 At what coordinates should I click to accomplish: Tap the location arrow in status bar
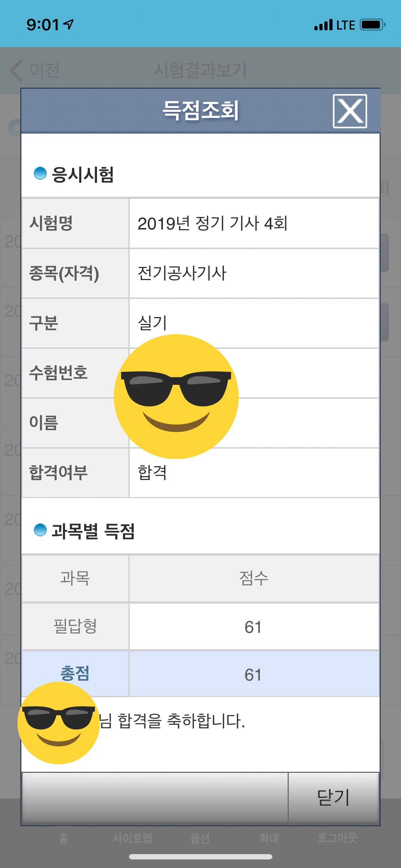[68, 24]
